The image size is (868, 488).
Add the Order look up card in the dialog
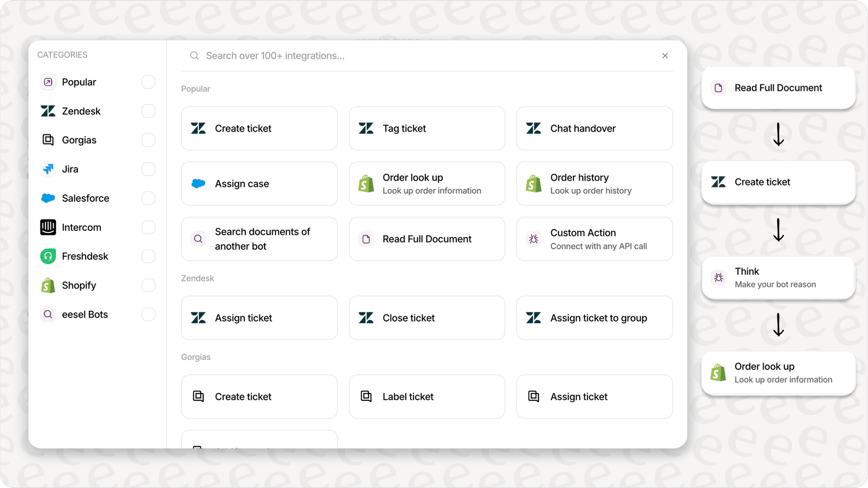427,184
